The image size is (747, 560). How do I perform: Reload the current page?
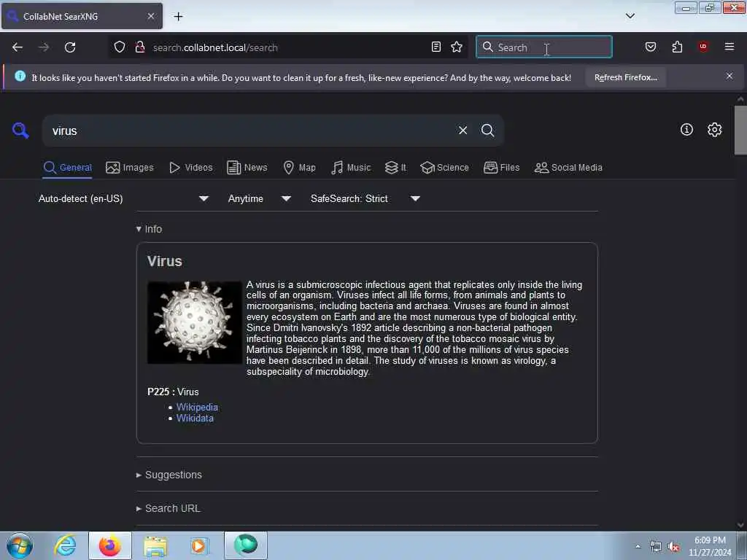click(70, 47)
